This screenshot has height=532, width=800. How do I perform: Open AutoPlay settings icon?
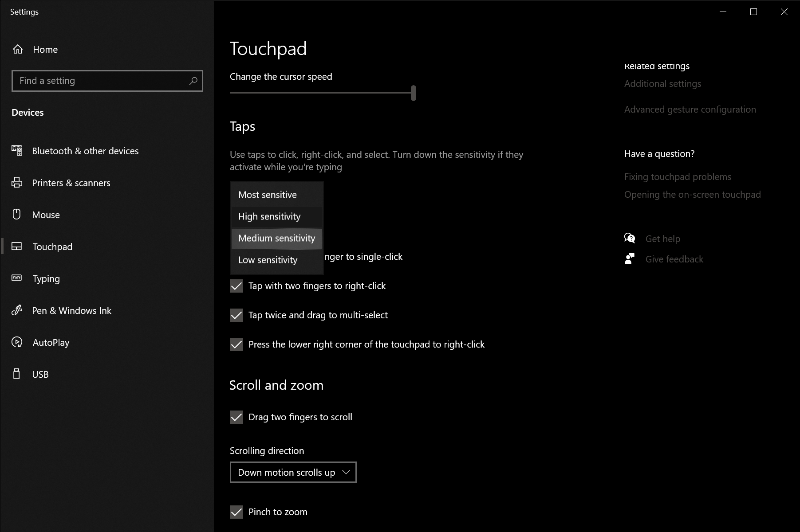tap(17, 342)
